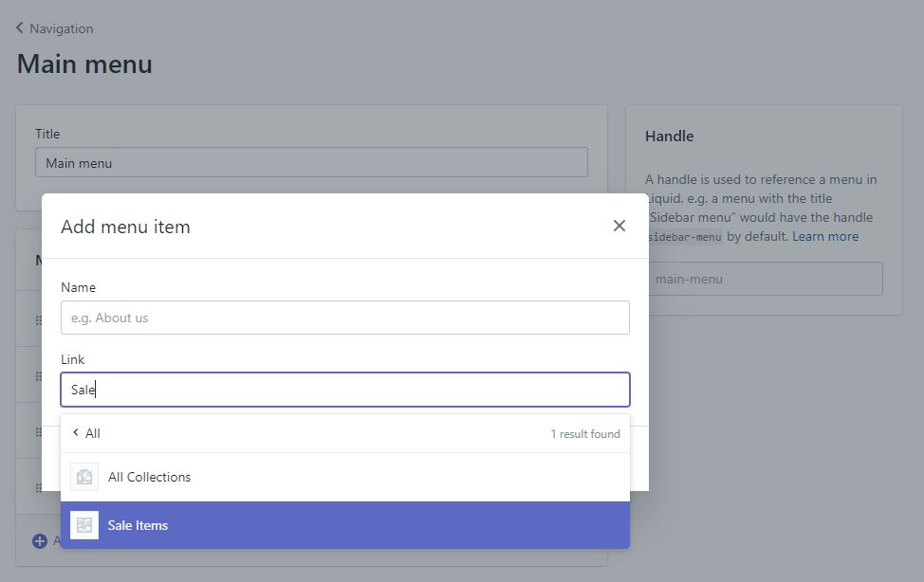
Task: Click the main-menu handle field
Action: 765,280
